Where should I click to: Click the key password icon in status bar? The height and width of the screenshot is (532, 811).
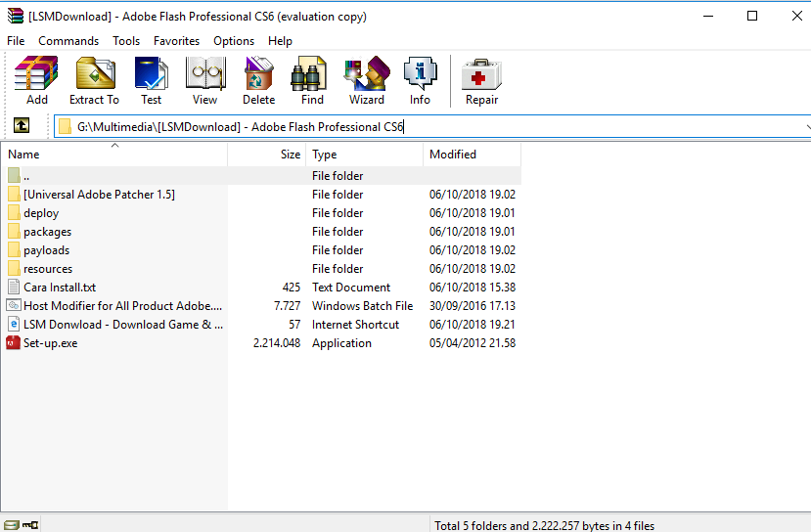point(30,525)
